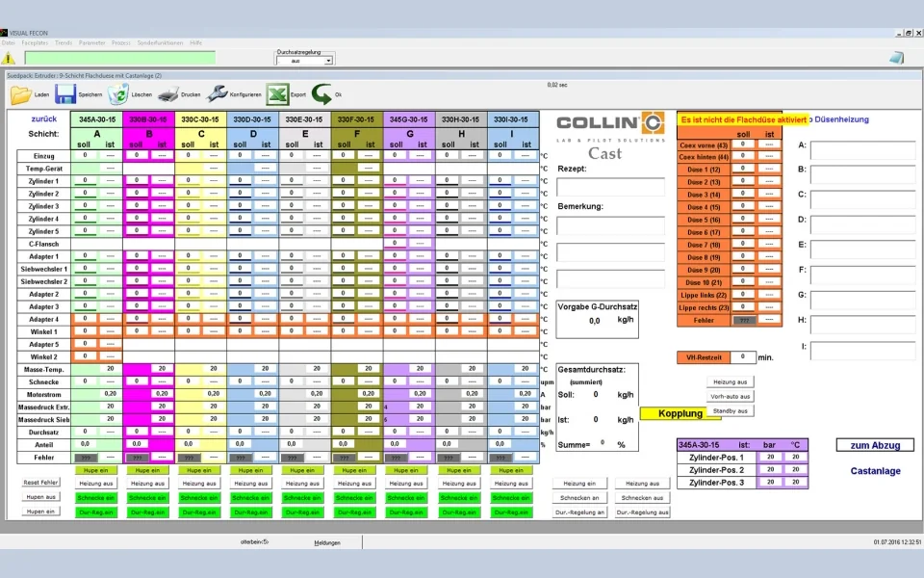This screenshot has height=578, width=924.
Task: Toggle Heizung aus for layer D
Action: click(251, 484)
